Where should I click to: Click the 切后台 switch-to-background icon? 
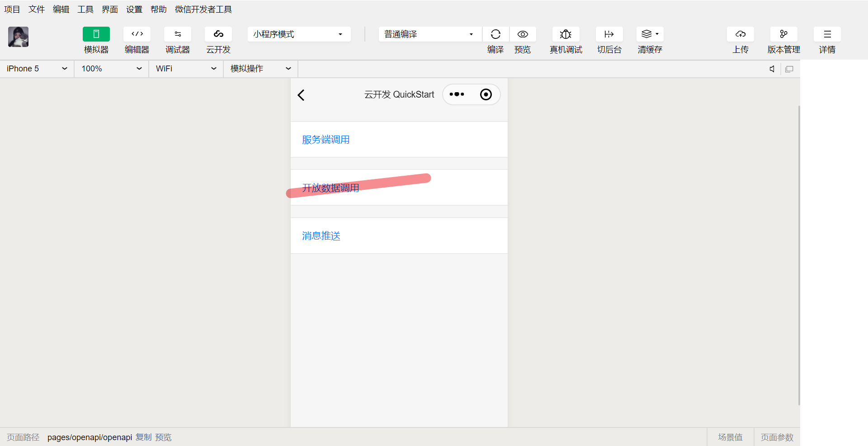point(609,34)
